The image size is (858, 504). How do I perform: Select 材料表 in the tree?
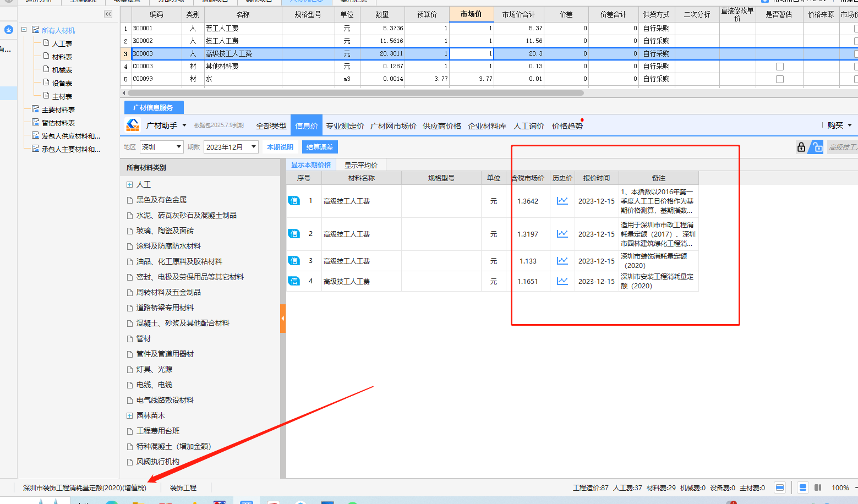click(62, 57)
